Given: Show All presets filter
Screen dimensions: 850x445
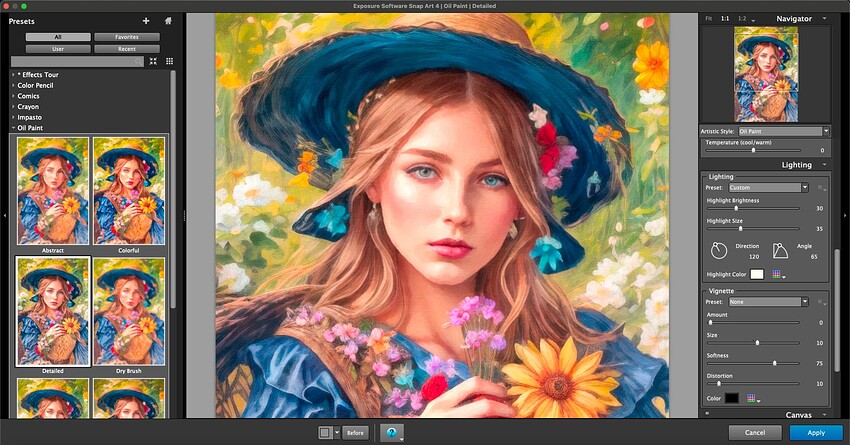Looking at the screenshot, I should [x=58, y=37].
